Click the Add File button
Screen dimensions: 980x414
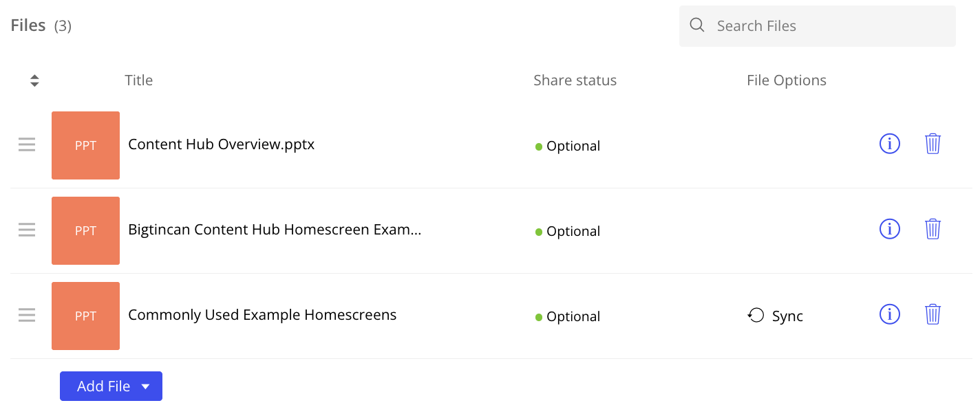[103, 386]
